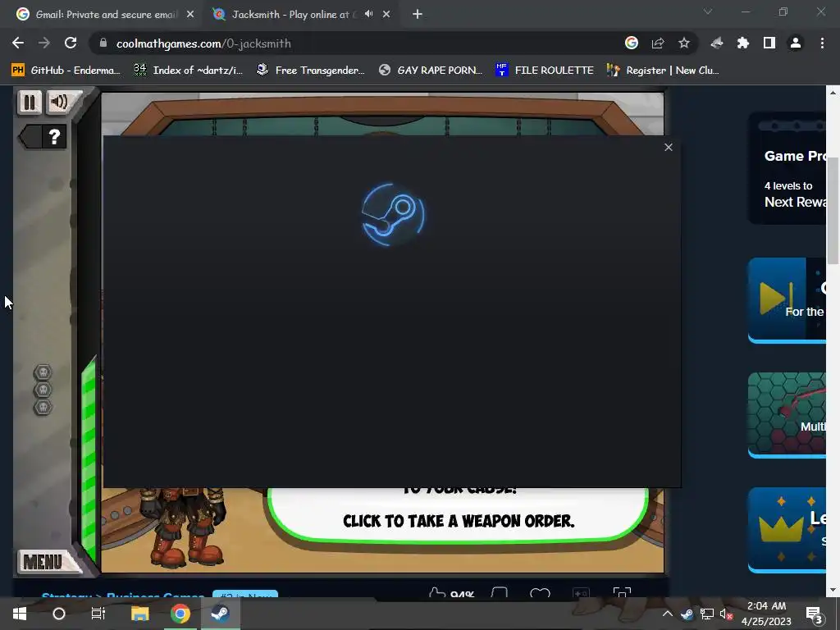View site information lock icon
This screenshot has height=630, width=840.
pyautogui.click(x=103, y=43)
